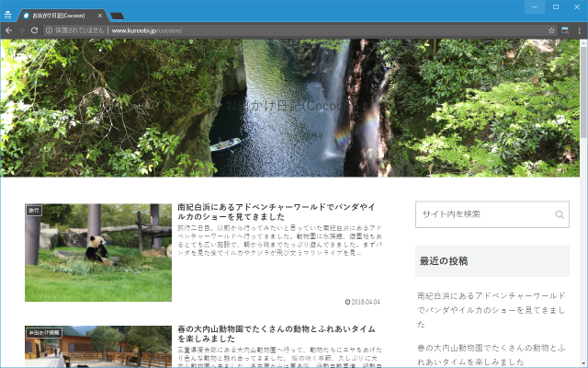Click the URL www.kuroobi.jp/cocoon/ in the address bar
Screen dimensions: 588x368
(x=147, y=30)
